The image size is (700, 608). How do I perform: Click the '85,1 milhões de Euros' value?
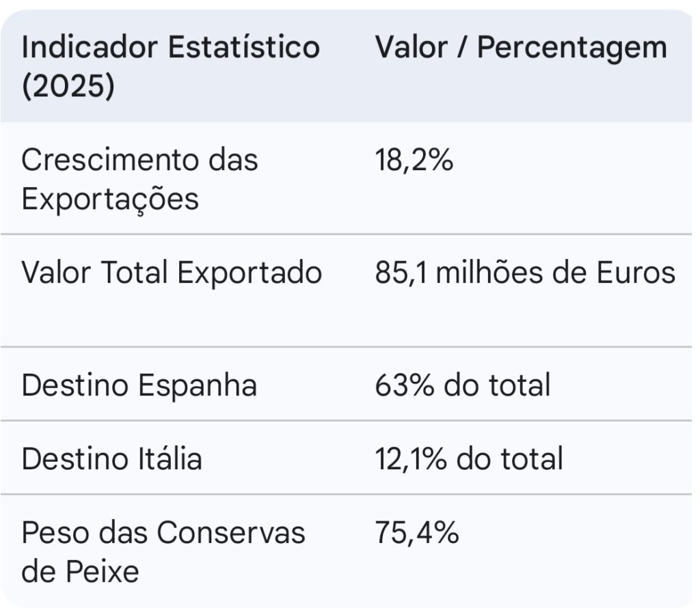coord(525,273)
